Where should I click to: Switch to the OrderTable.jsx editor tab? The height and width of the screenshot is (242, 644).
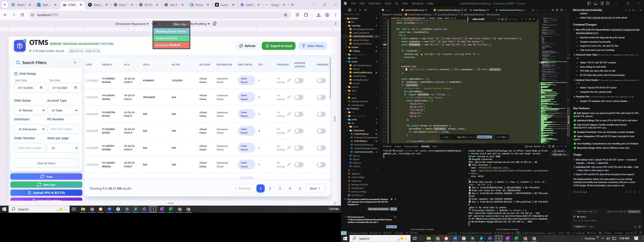pyautogui.click(x=479, y=10)
